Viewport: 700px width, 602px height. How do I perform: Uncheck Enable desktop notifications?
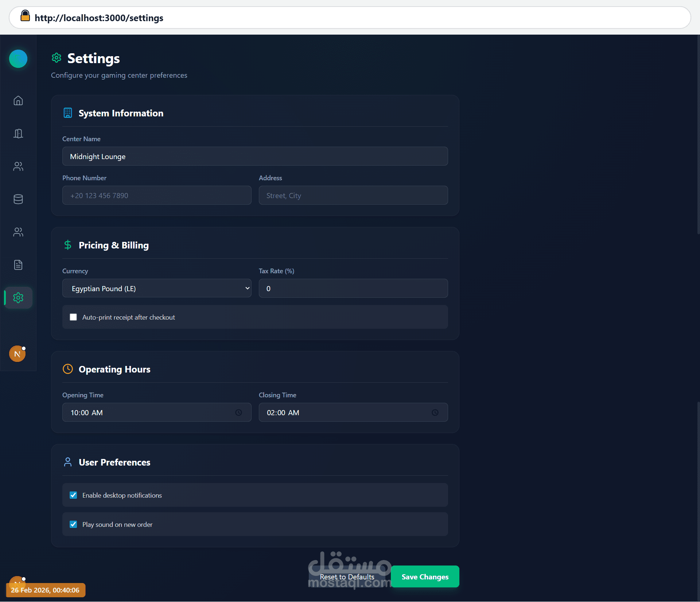pos(73,495)
